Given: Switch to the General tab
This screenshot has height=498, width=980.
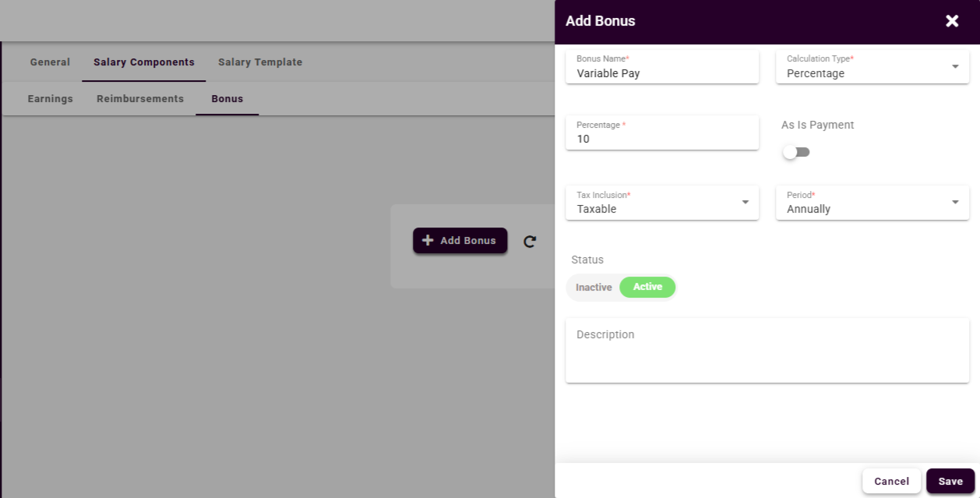Looking at the screenshot, I should [x=50, y=62].
